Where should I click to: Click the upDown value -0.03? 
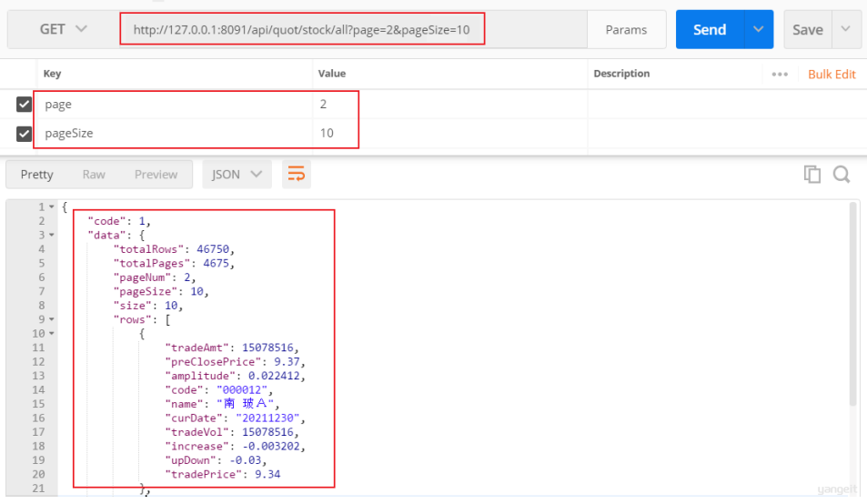pyautogui.click(x=245, y=460)
